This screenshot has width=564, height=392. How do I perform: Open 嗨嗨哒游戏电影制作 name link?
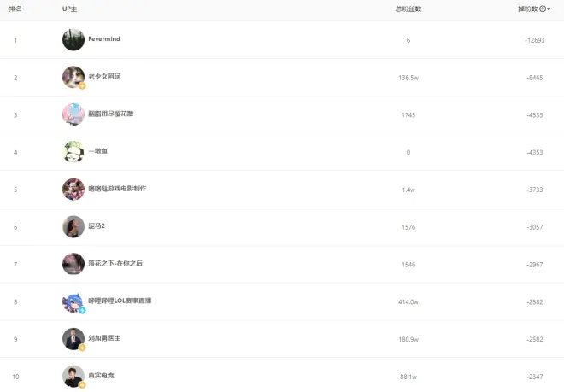117,189
